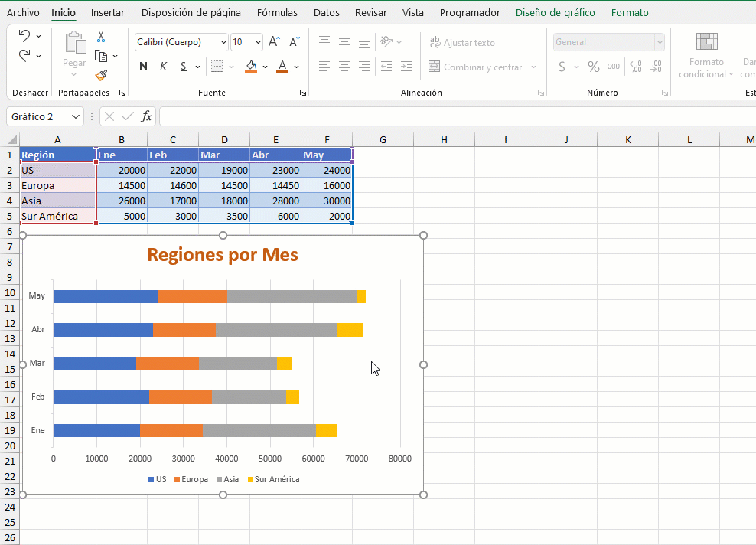Click the formula bar input field

tap(457, 116)
